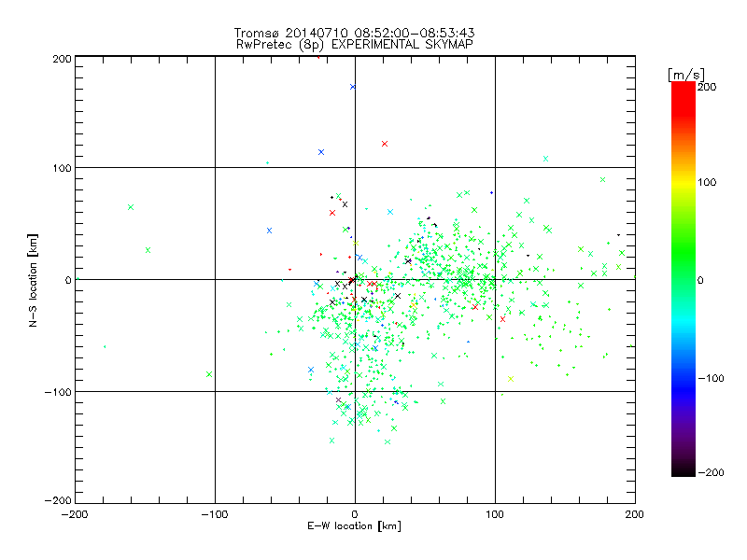
Task: Click the lone red X marker above 100 km north
Action: (385, 144)
